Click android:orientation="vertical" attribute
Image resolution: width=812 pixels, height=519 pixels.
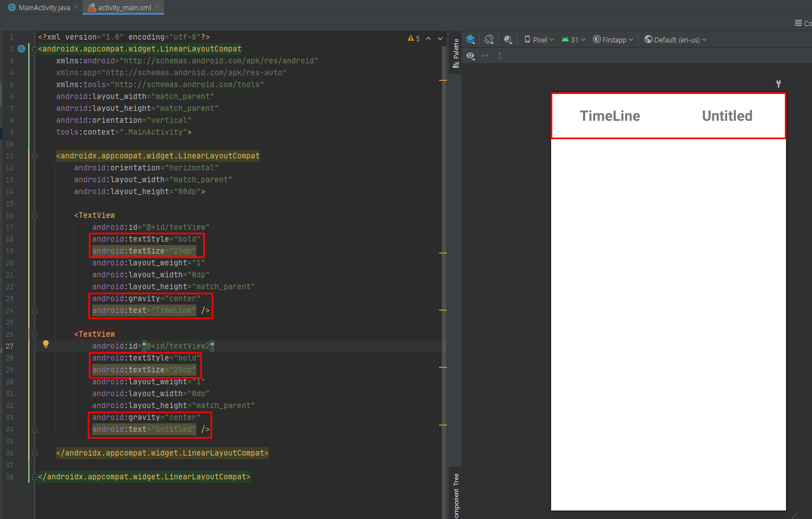pyautogui.click(x=123, y=120)
